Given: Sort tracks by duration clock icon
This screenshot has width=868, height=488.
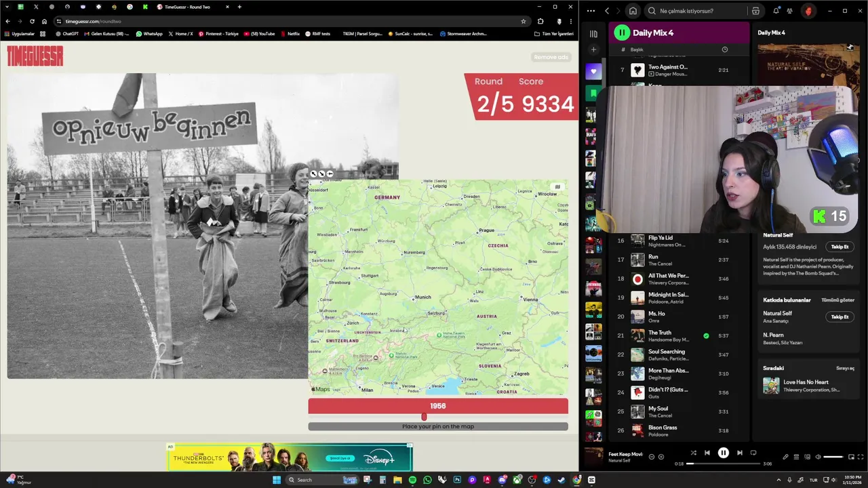Looking at the screenshot, I should click(x=724, y=49).
